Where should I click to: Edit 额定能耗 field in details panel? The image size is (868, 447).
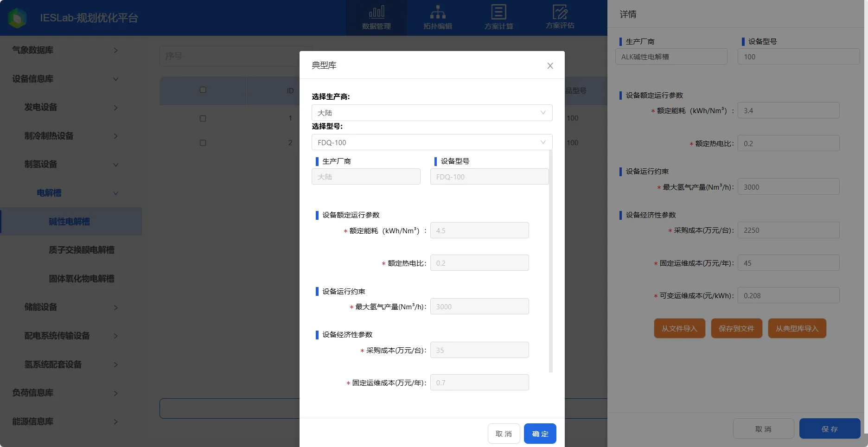(x=788, y=110)
